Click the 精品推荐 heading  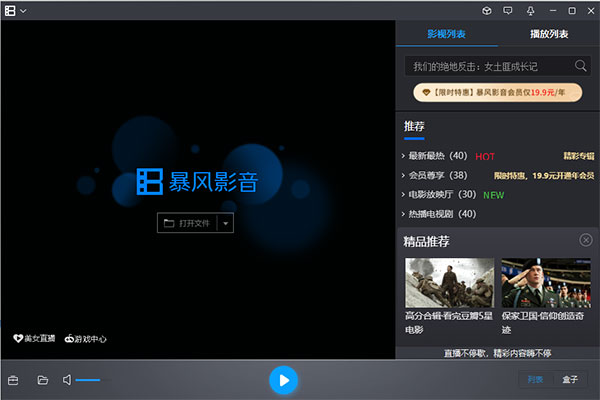point(426,241)
